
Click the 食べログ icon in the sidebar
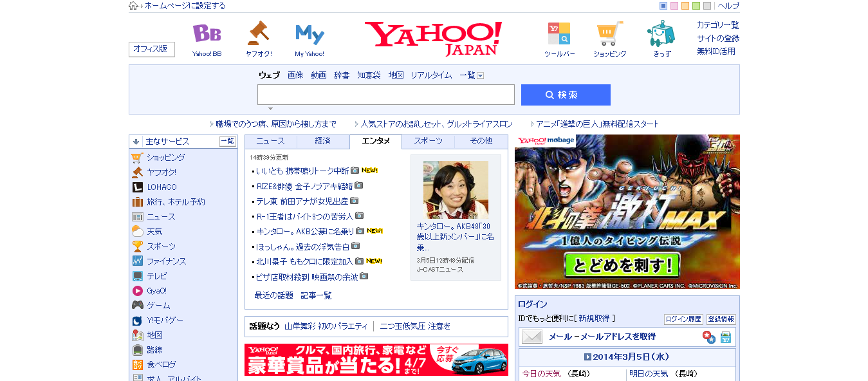[137, 365]
